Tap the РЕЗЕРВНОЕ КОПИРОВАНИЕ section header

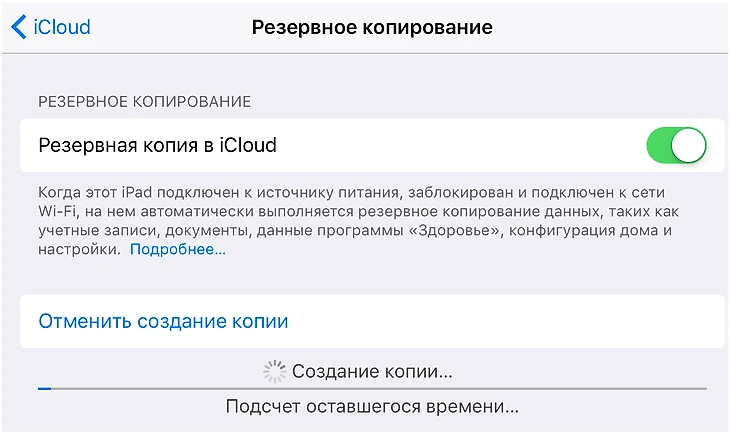pyautogui.click(x=144, y=102)
